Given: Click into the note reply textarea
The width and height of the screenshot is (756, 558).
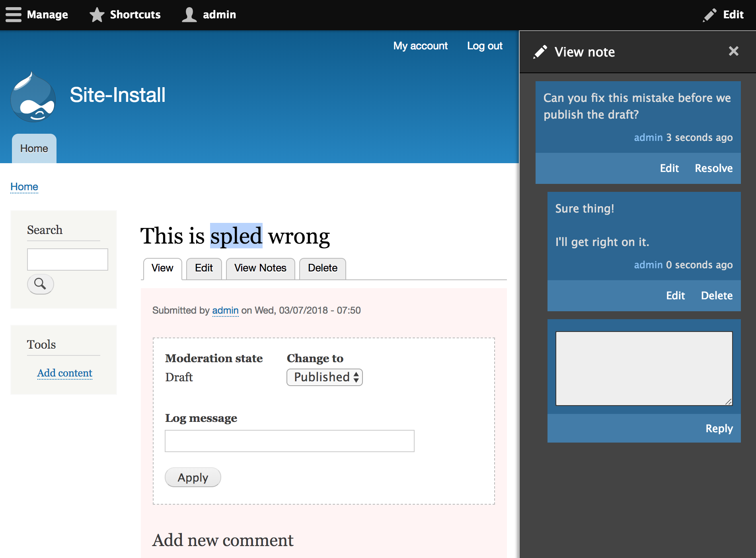Looking at the screenshot, I should point(643,368).
